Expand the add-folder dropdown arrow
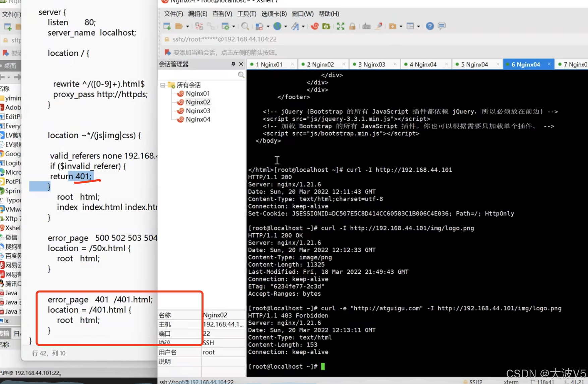Image resolution: width=588 pixels, height=384 pixels. [x=401, y=26]
